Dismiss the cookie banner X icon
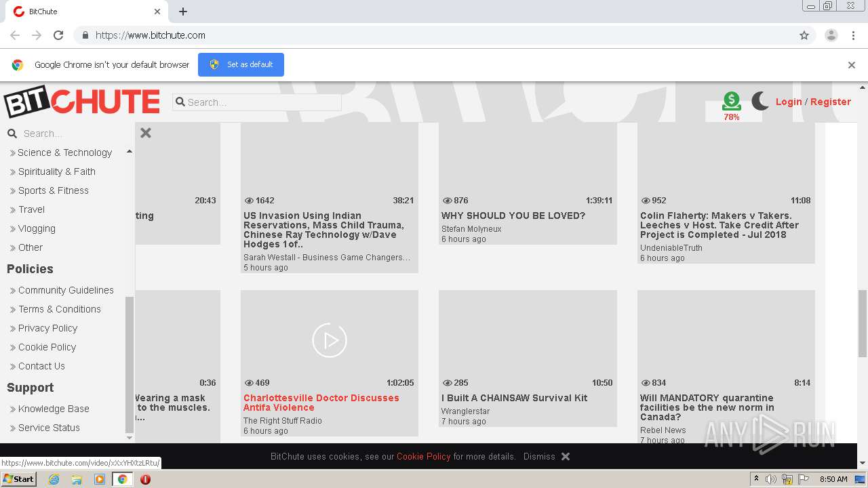Viewport: 868px width, 488px height. (566, 457)
